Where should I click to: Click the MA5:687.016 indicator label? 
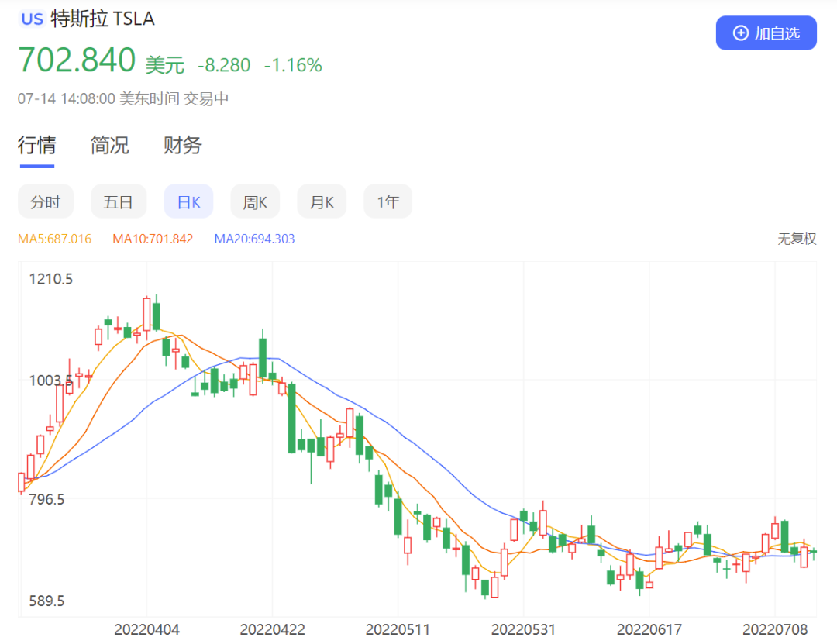(54, 239)
